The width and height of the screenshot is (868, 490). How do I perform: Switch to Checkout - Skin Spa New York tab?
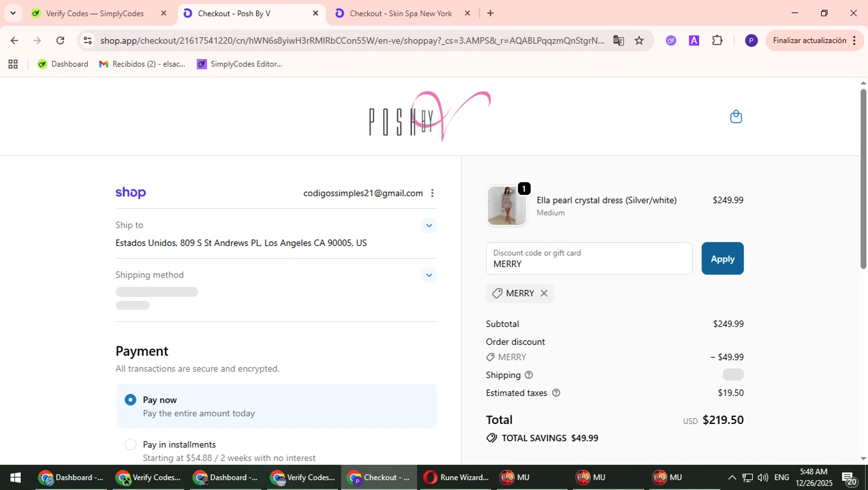[x=400, y=13]
